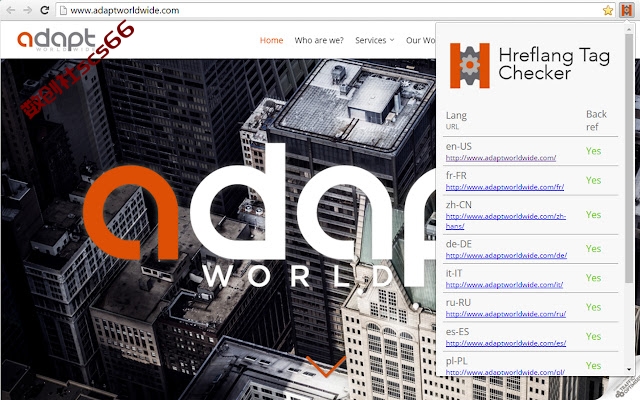Click the 'fr-FR' language label
This screenshot has width=640, height=400.
456,176
